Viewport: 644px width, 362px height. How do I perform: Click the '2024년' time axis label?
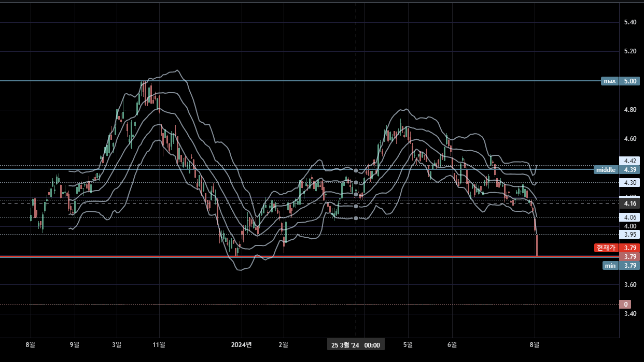click(x=242, y=344)
